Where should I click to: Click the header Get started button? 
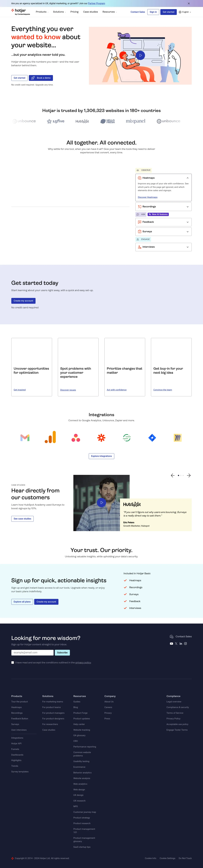point(169,12)
